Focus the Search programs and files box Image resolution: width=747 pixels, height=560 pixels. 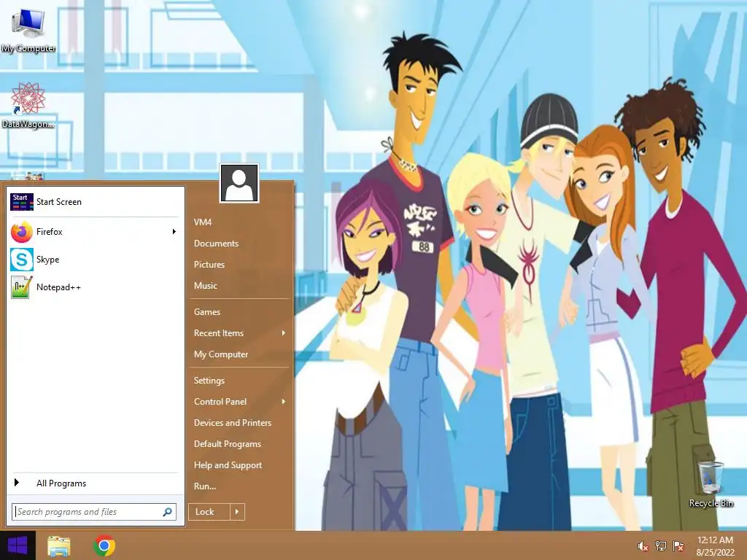pos(94,512)
